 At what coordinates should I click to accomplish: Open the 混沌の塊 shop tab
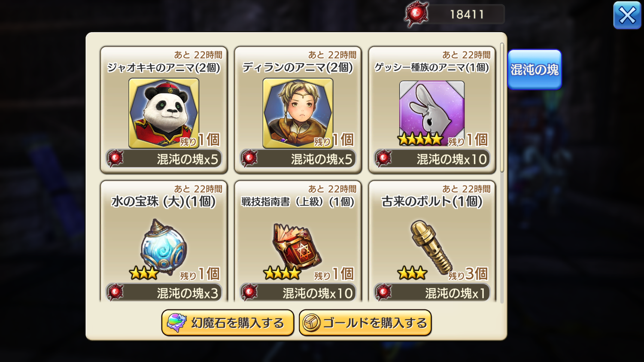point(535,70)
